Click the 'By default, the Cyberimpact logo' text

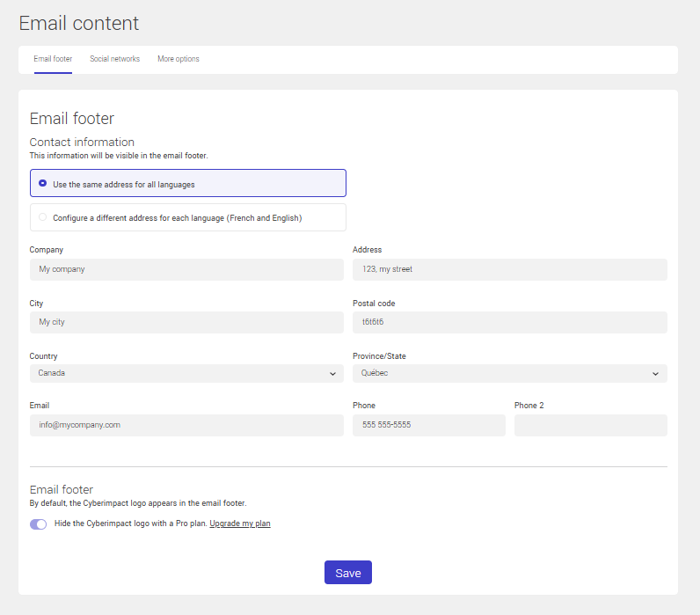click(138, 503)
